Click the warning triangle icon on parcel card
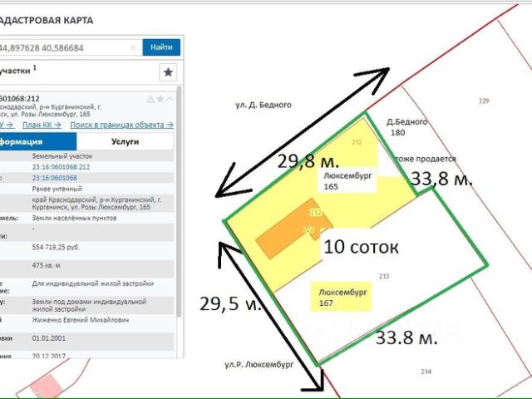532x399 pixels. 150,99
